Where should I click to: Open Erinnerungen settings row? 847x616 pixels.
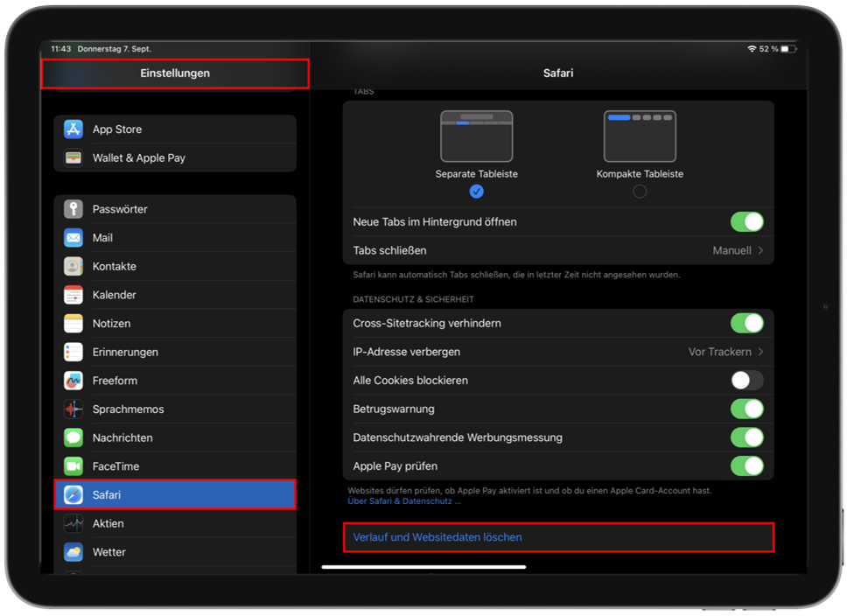[175, 353]
